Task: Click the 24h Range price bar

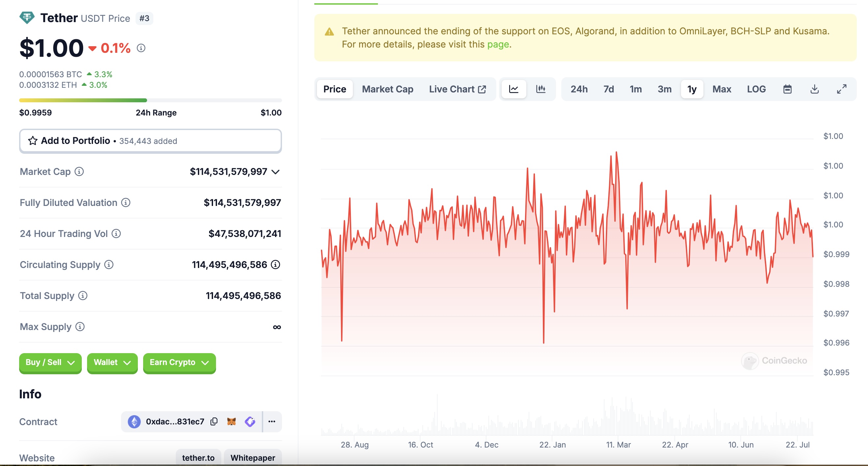Action: (150, 100)
